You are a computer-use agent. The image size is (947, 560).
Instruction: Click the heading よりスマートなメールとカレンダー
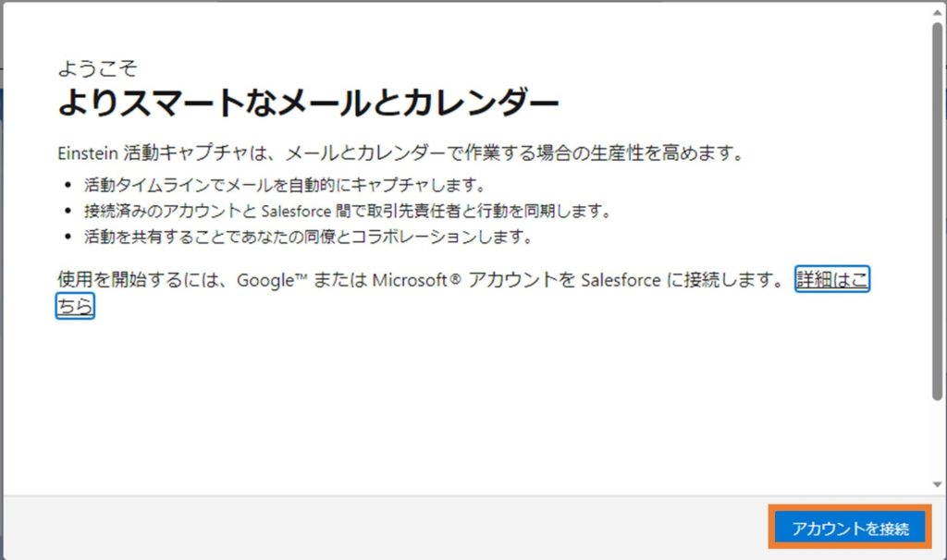308,103
